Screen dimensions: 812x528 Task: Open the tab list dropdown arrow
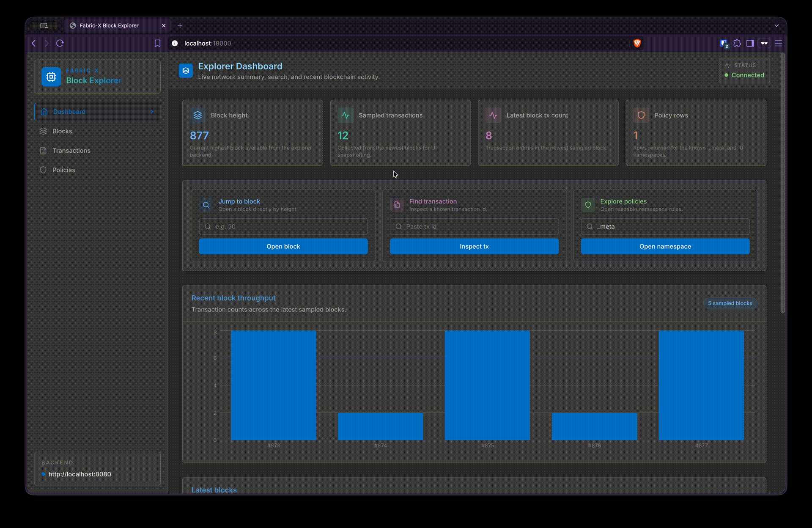(x=776, y=25)
